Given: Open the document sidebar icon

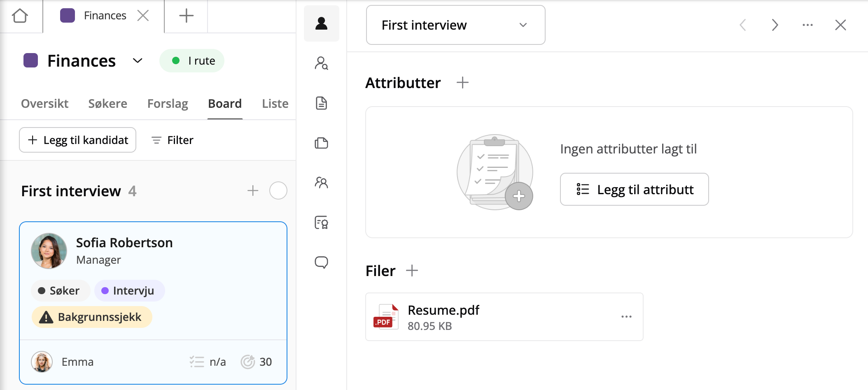Looking at the screenshot, I should 321,103.
